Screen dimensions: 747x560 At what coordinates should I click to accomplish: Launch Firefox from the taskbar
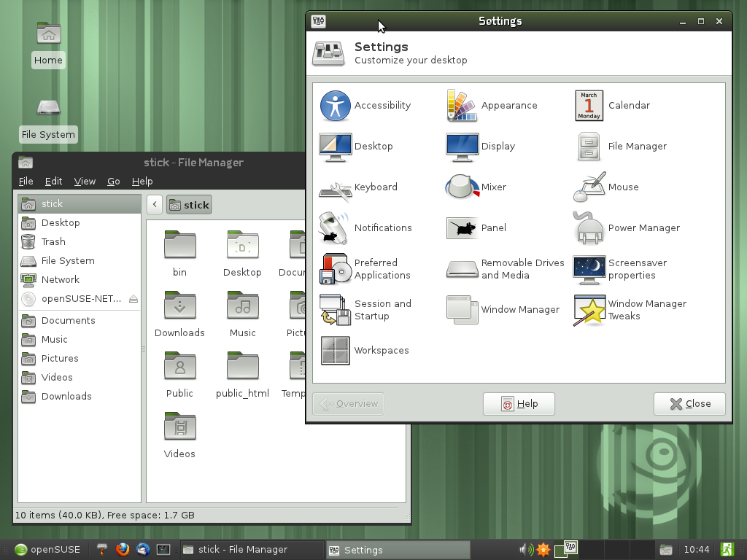coord(123,549)
